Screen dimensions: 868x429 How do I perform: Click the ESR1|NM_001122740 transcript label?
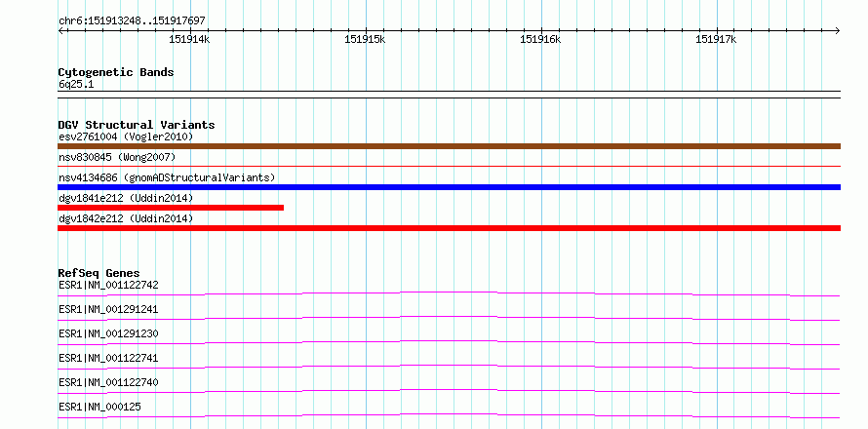click(x=108, y=382)
